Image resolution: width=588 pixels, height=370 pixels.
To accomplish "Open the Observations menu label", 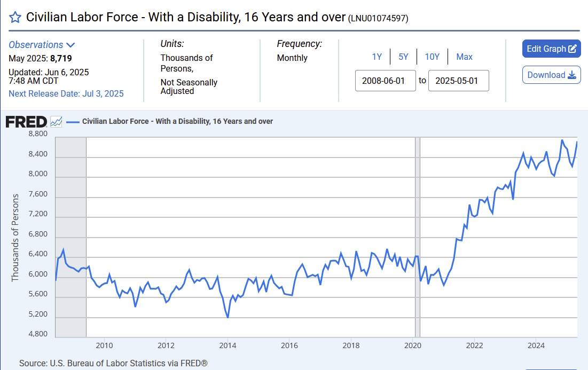I will [36, 45].
